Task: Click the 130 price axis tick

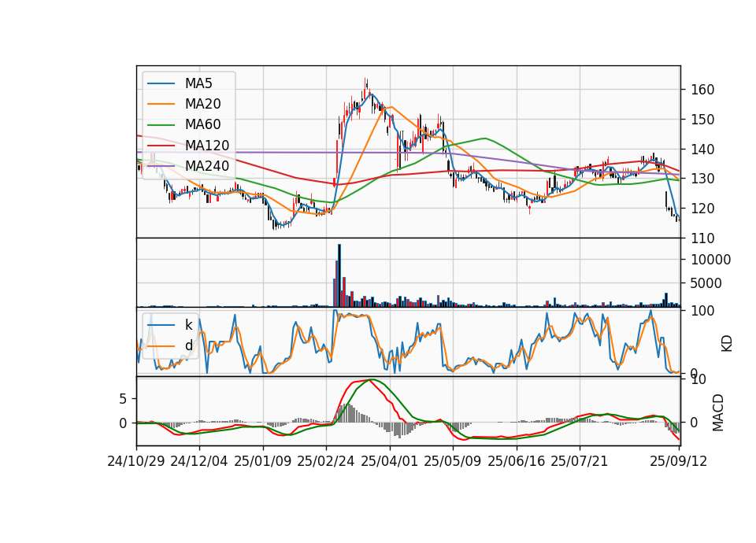Action: coord(702,179)
